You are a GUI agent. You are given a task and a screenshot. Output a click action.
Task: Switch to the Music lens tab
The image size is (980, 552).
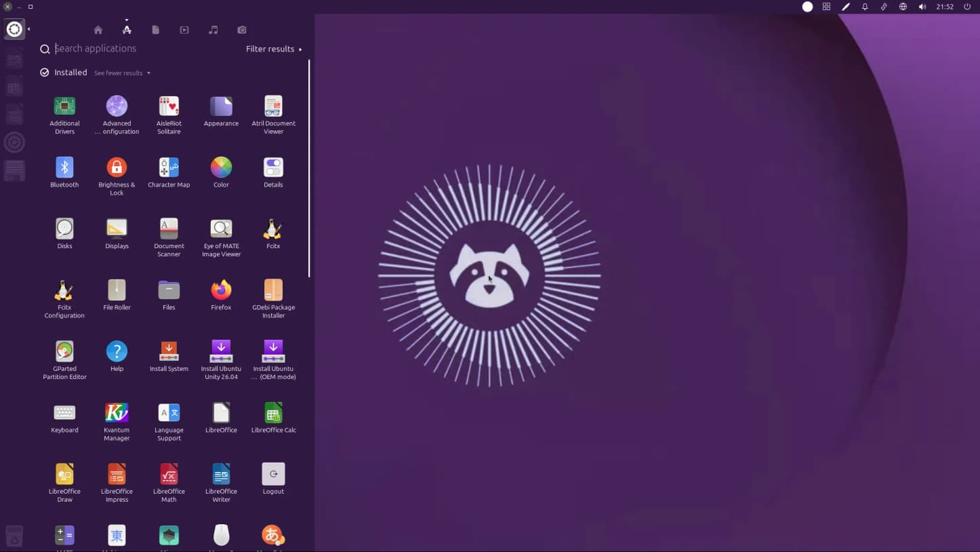coord(213,30)
